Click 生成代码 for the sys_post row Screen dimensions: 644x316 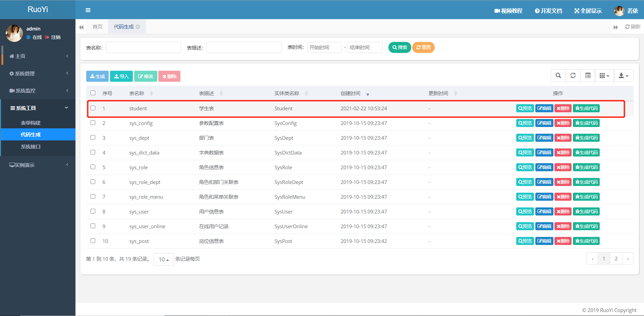586,241
